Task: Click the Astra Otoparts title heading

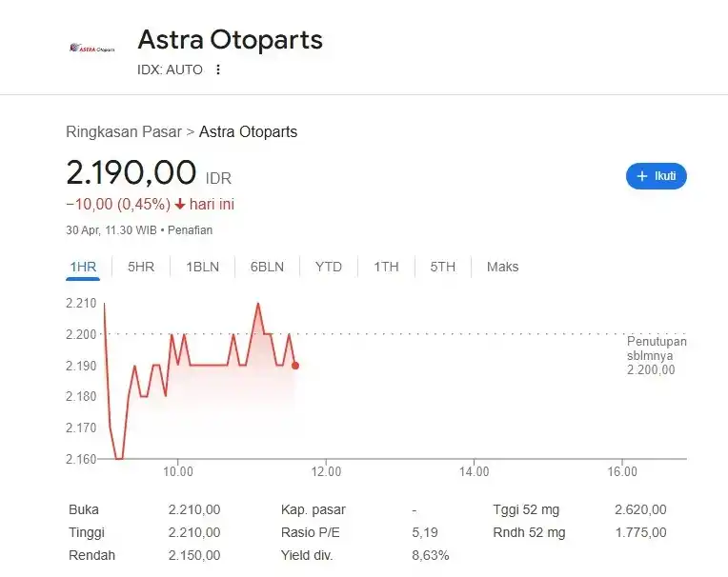Action: point(230,40)
